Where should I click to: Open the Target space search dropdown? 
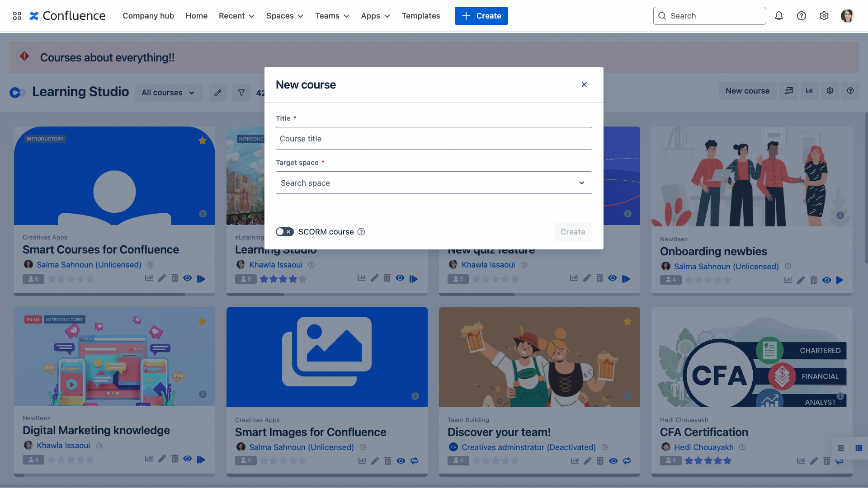434,183
